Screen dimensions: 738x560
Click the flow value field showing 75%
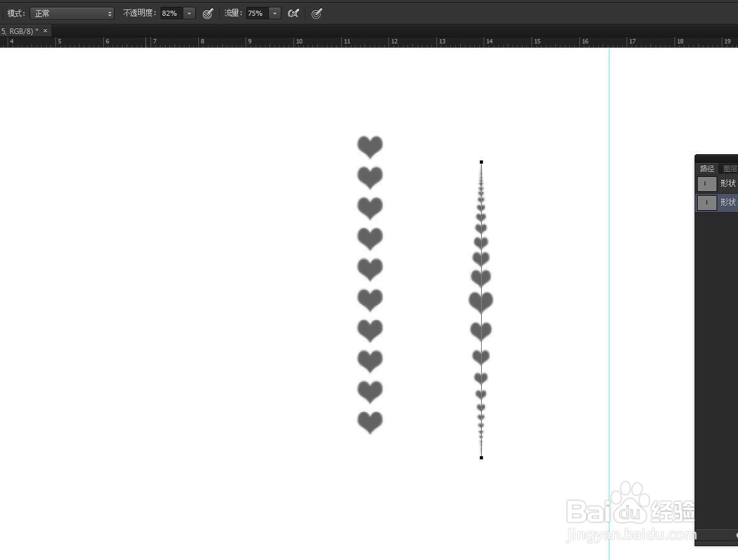[257, 13]
